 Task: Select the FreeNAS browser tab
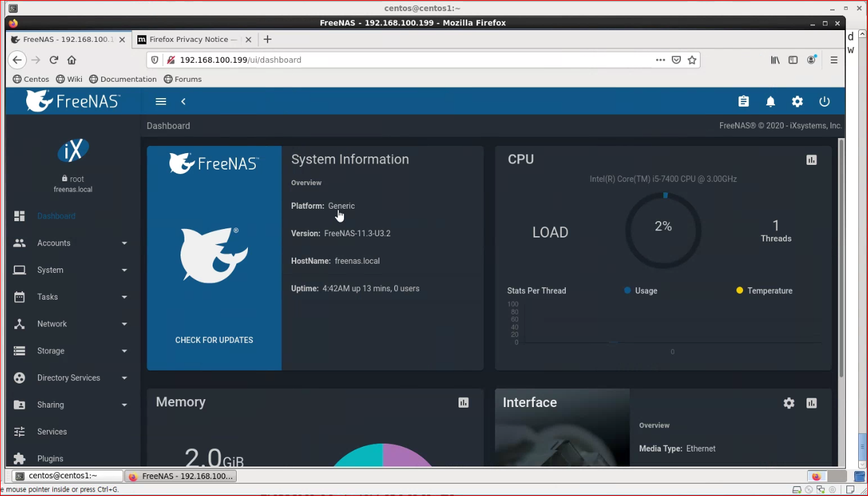point(69,39)
